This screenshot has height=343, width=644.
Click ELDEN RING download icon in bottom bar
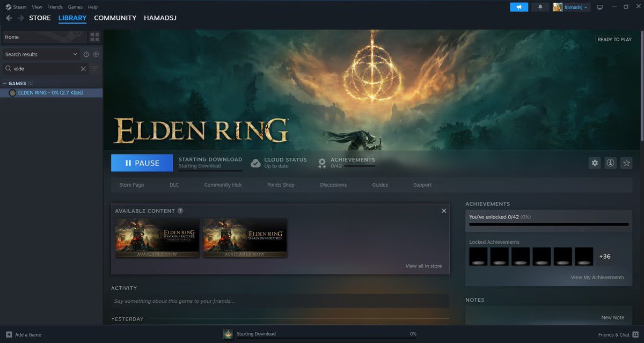(x=228, y=334)
